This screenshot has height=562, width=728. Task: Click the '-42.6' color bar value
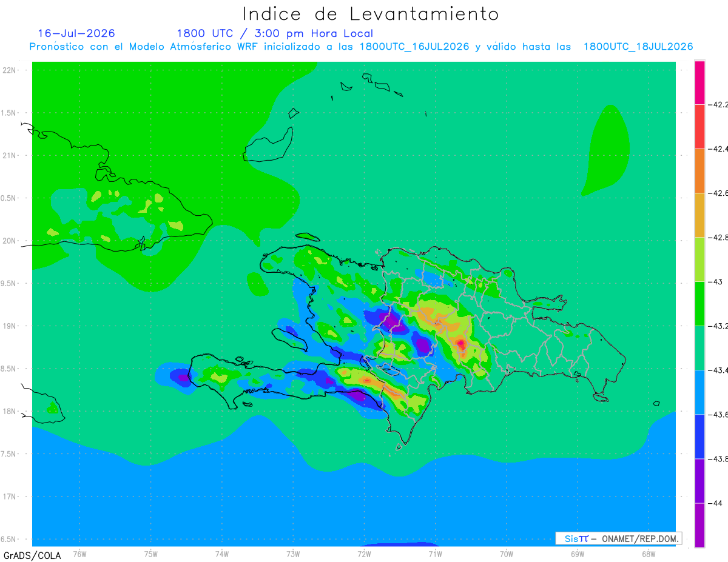coord(718,193)
